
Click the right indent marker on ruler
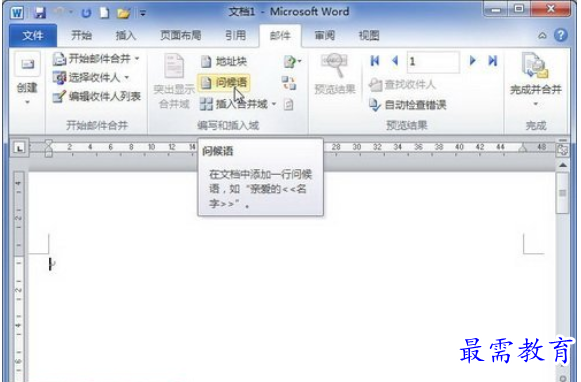pyautogui.click(x=522, y=149)
